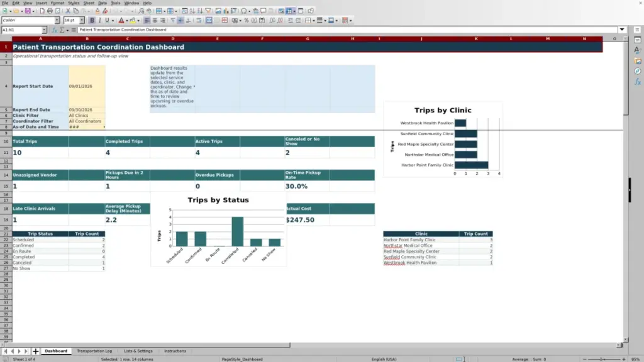Screen dimensions: 644x362
Task: Click the Font Color red A swatch
Action: [121, 20]
